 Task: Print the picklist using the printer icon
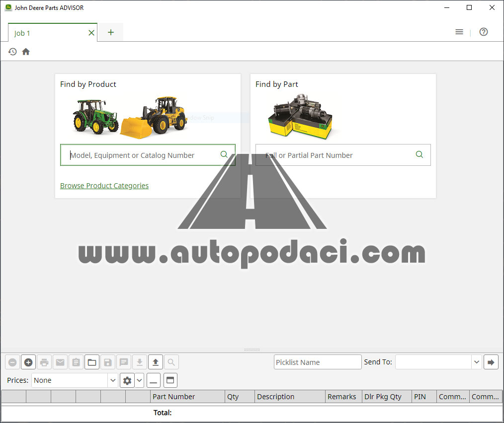pos(44,362)
